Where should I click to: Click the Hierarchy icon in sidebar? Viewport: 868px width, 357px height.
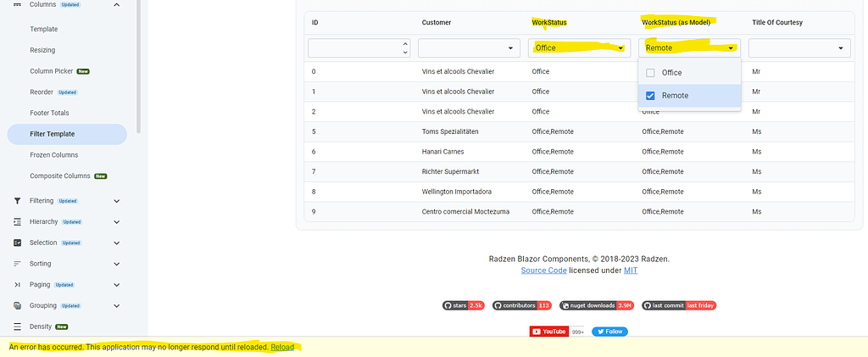click(x=17, y=222)
